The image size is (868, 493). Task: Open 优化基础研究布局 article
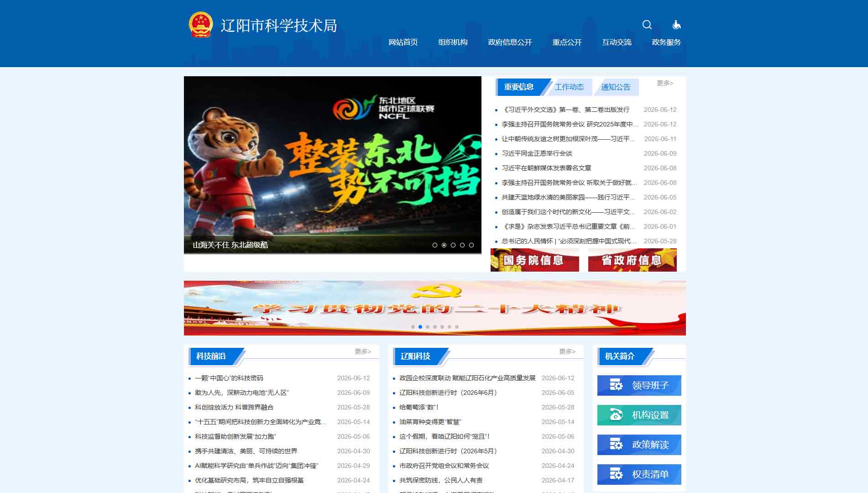coord(249,480)
